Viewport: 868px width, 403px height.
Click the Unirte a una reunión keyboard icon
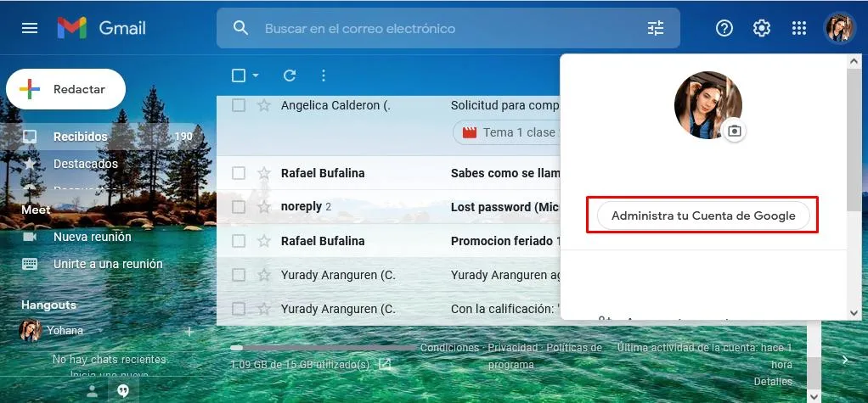point(30,264)
